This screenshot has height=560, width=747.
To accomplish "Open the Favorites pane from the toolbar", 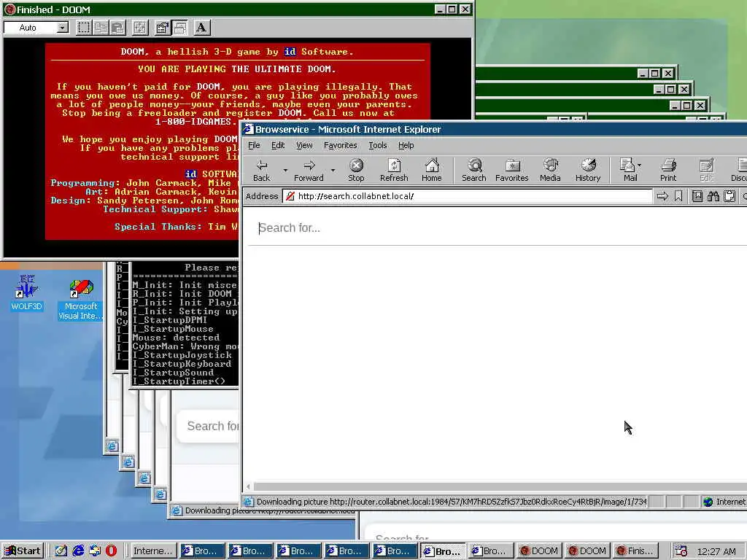I will point(512,171).
